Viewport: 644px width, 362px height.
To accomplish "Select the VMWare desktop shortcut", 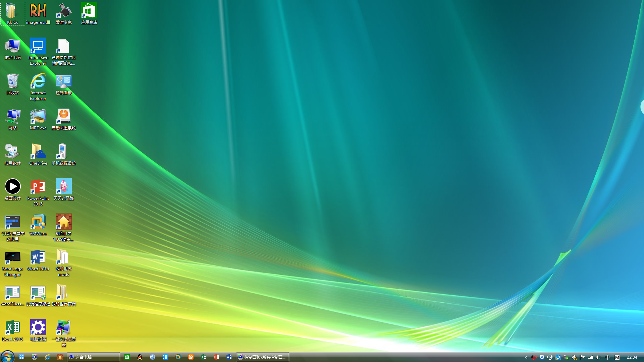I will pyautogui.click(x=38, y=225).
